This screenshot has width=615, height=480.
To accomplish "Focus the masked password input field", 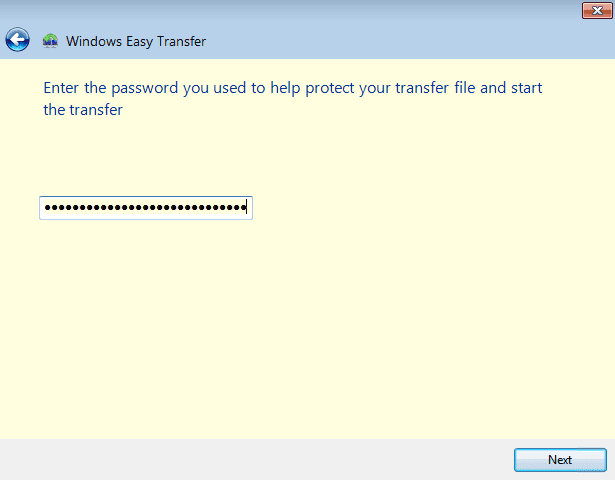I will [146, 208].
